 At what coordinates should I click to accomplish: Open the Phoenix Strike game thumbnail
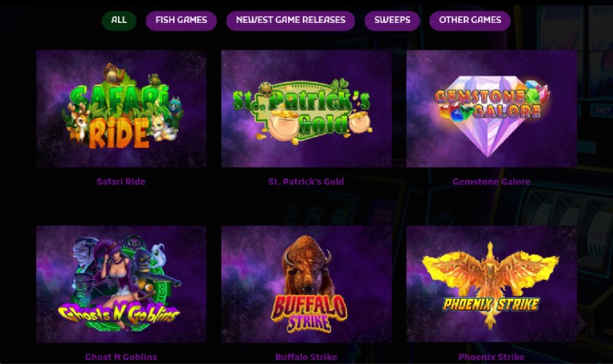point(491,284)
